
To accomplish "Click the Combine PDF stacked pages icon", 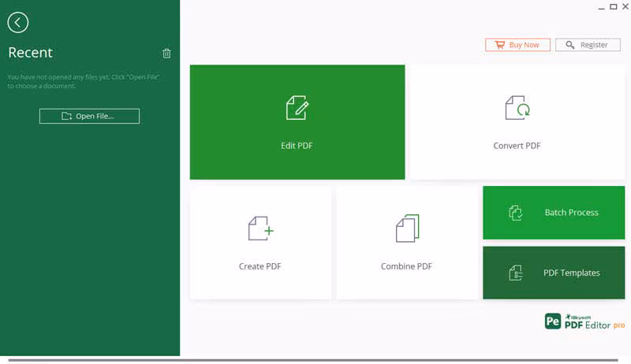I will 407,228.
